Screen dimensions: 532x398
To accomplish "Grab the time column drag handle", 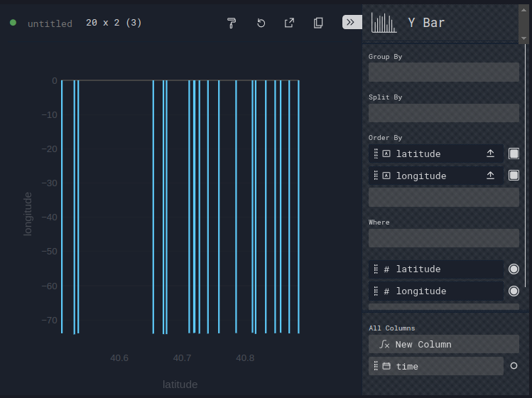I will point(376,366).
